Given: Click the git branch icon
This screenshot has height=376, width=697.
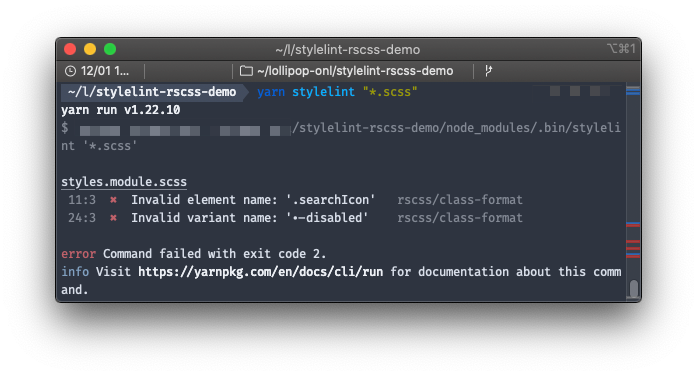Looking at the screenshot, I should (488, 71).
